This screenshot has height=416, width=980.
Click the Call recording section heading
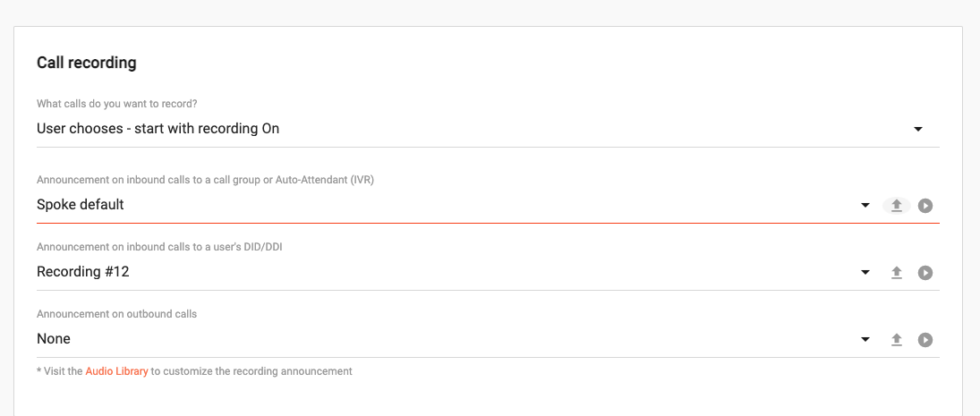(86, 64)
